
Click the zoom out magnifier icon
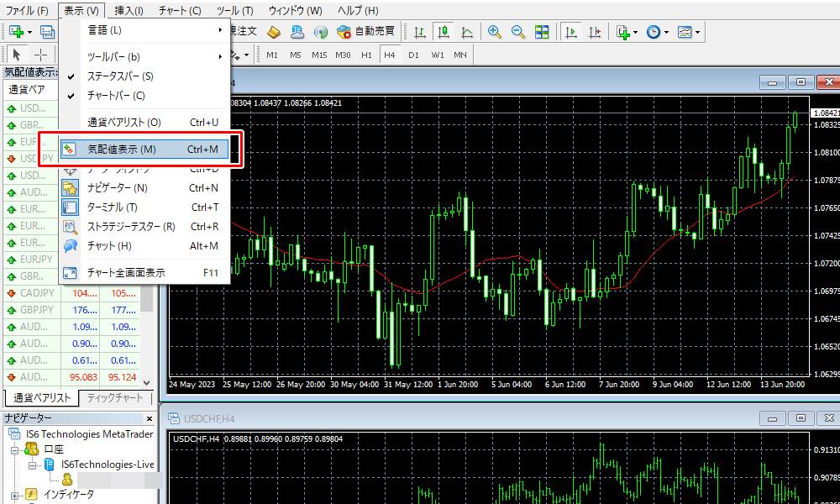coord(518,32)
